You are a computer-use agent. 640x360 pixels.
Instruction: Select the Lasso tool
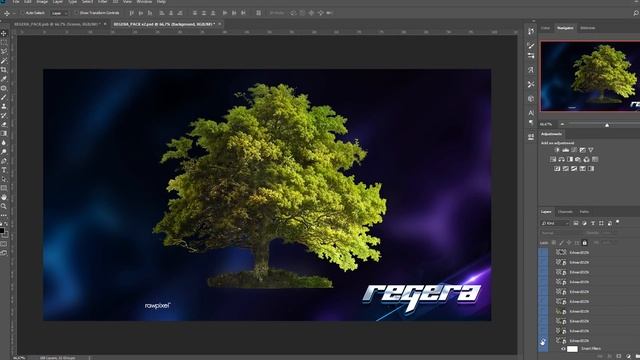[4, 51]
